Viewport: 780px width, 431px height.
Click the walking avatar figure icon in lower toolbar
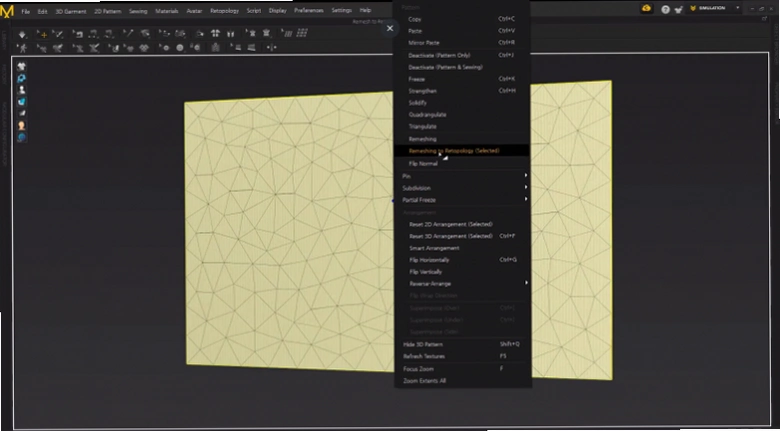(22, 48)
